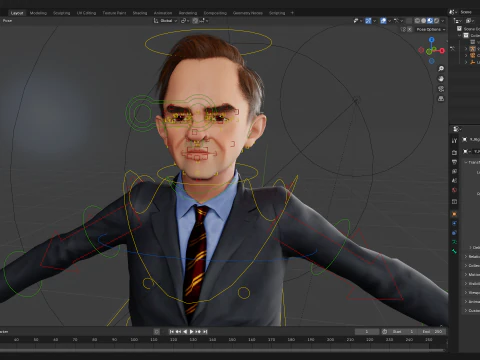Viewport: 480px width, 360px height.
Task: Click the Start frame field
Action: pyautogui.click(x=402, y=332)
